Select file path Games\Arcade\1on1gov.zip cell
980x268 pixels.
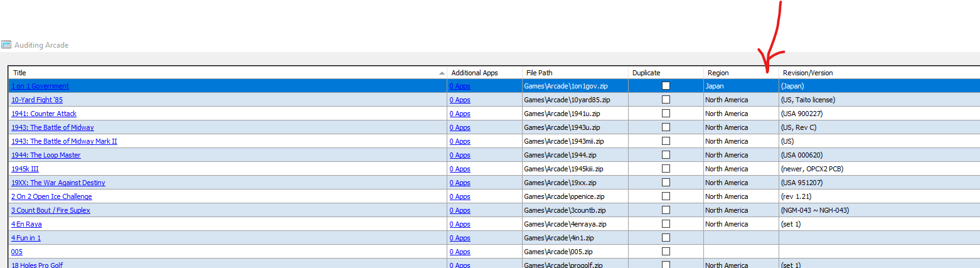[575, 86]
